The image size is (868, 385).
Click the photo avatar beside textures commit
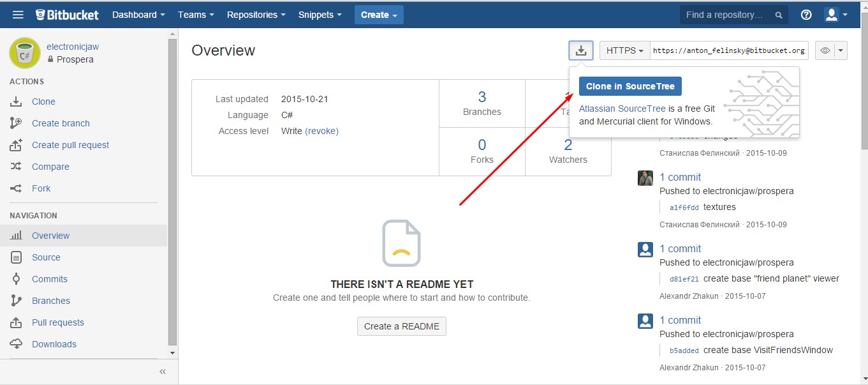click(x=645, y=178)
